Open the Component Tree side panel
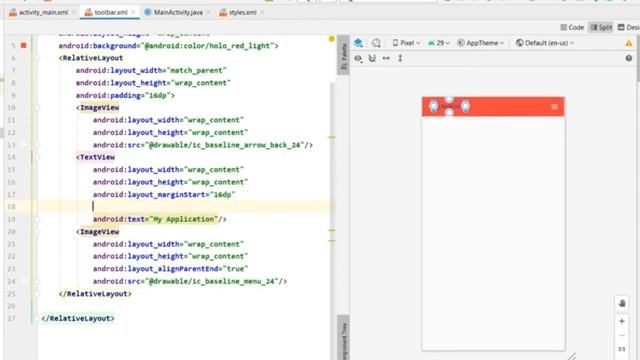This screenshot has height=360, width=640. [x=344, y=338]
